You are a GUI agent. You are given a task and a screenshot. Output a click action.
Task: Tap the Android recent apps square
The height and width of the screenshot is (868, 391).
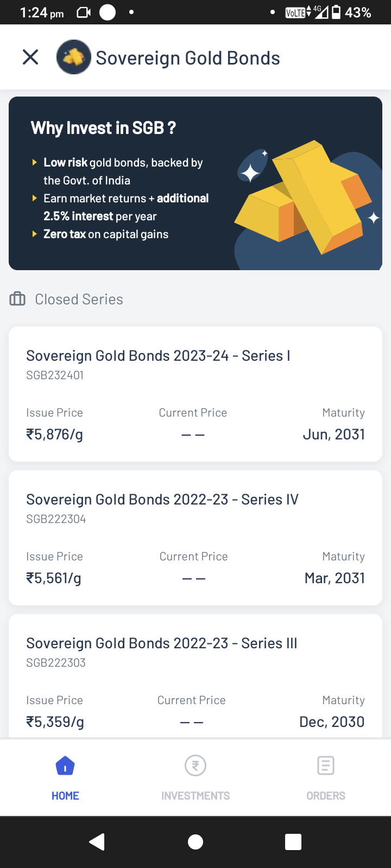coord(293,842)
